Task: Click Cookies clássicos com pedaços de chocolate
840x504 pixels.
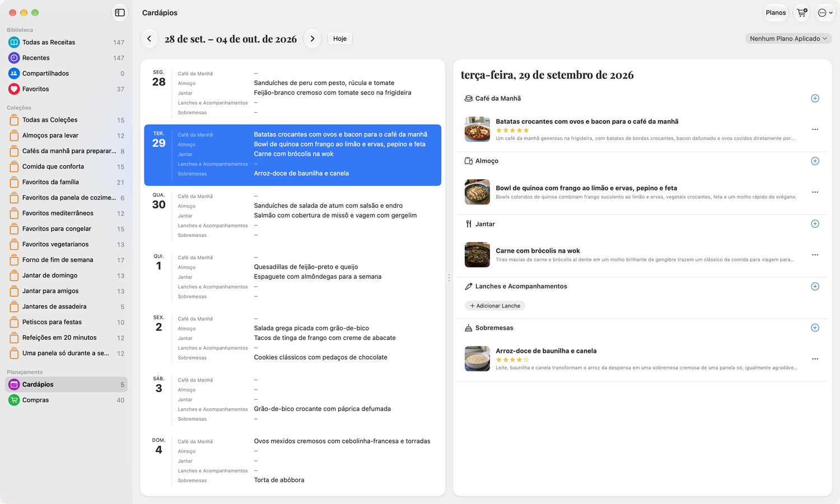Action: coord(320,357)
